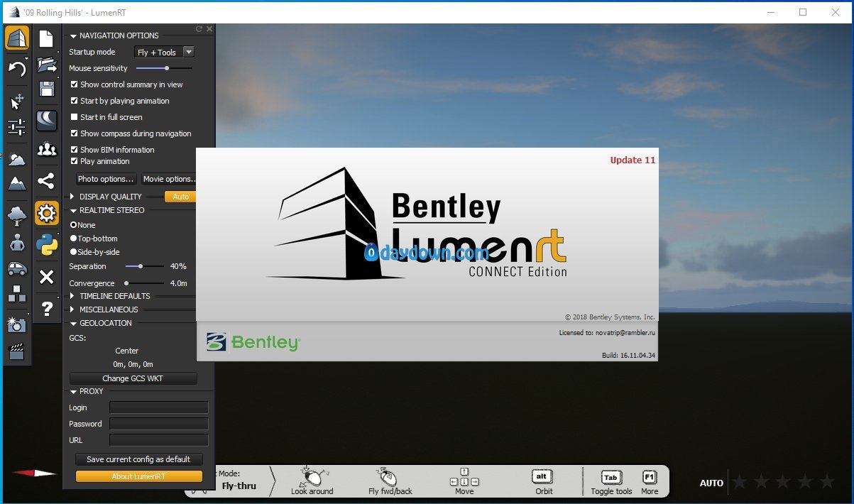Open the people character library
This screenshot has height=504, width=854.
tap(17, 243)
